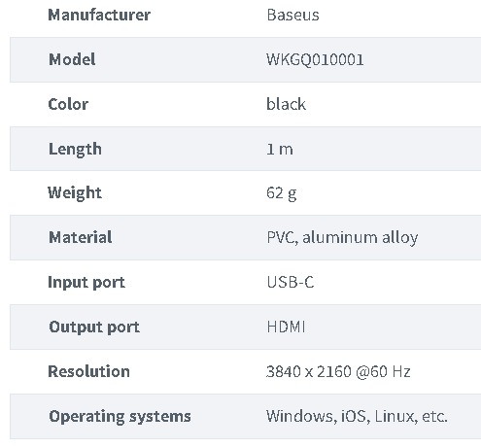Select the black color value
481x448 pixels.
[286, 104]
